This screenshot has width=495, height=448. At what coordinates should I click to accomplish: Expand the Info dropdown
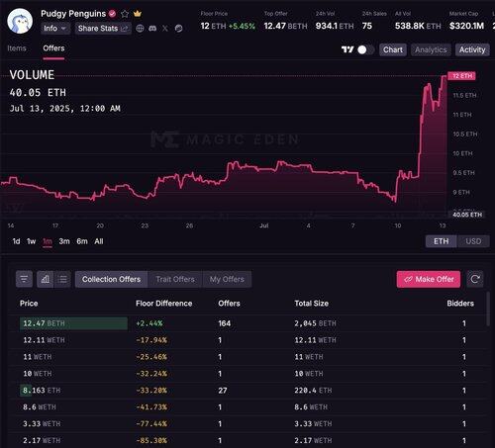55,29
